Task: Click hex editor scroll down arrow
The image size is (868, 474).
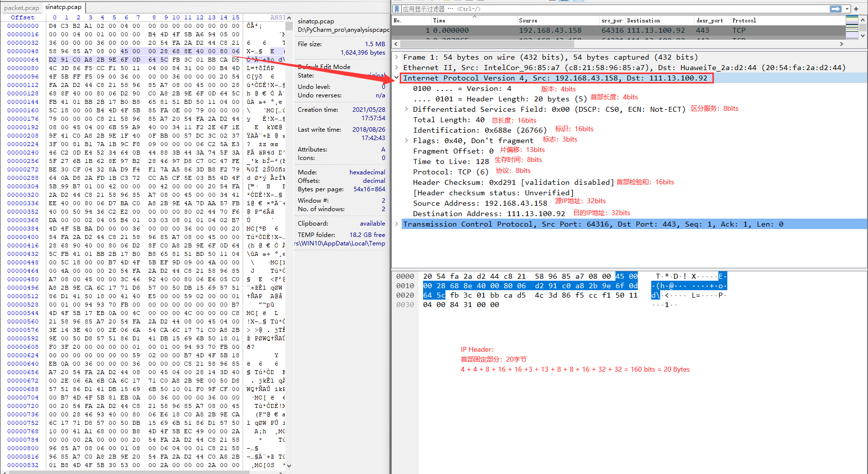Action: point(289,466)
